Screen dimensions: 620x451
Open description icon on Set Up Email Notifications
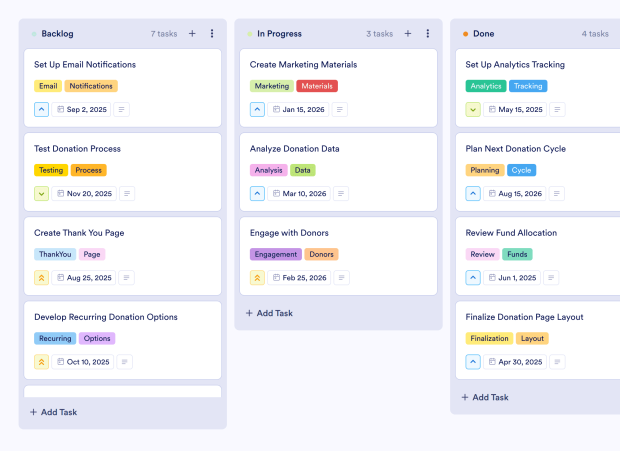click(x=122, y=109)
